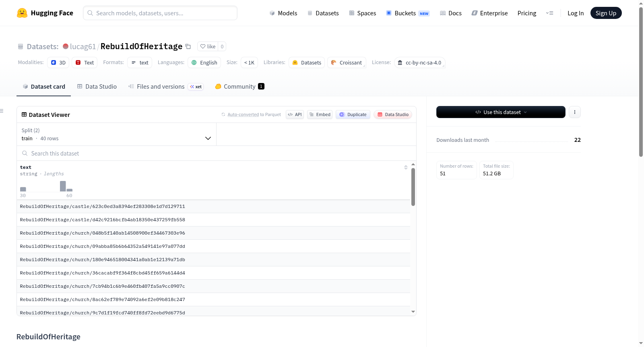
Task: Open the navigation overflow menu icon
Action: (549, 13)
